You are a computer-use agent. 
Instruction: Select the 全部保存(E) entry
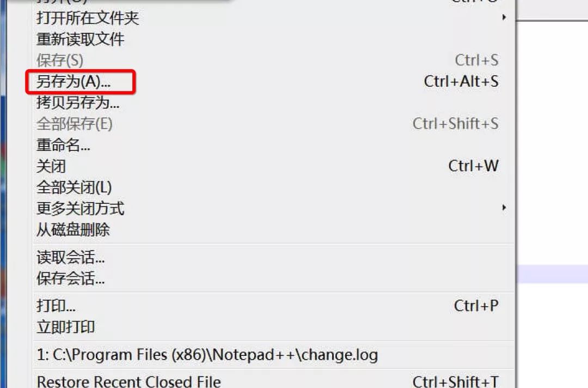(x=273, y=124)
